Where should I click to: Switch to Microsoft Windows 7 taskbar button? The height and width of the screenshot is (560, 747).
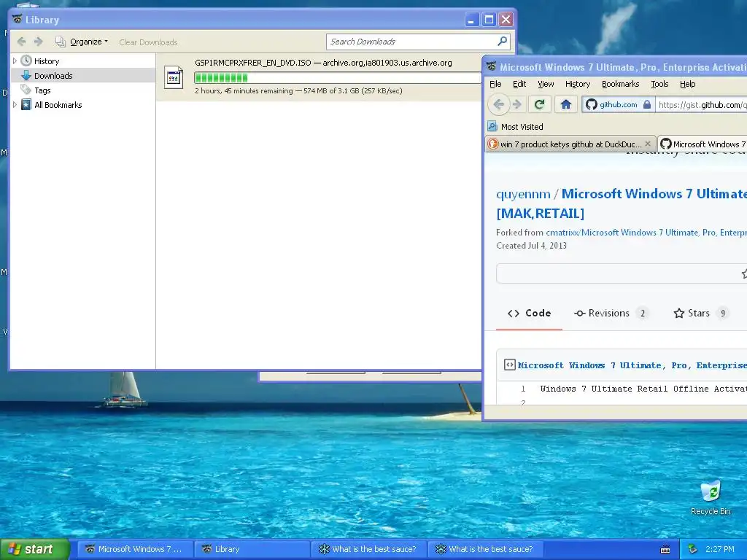(x=135, y=549)
